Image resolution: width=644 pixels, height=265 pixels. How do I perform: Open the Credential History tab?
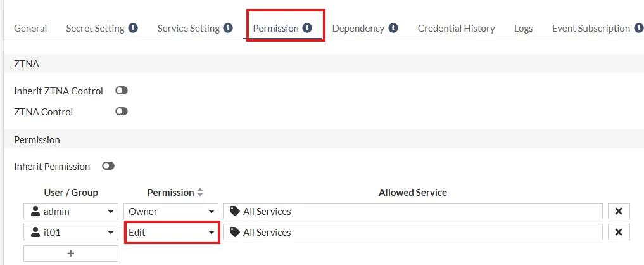[x=457, y=29]
